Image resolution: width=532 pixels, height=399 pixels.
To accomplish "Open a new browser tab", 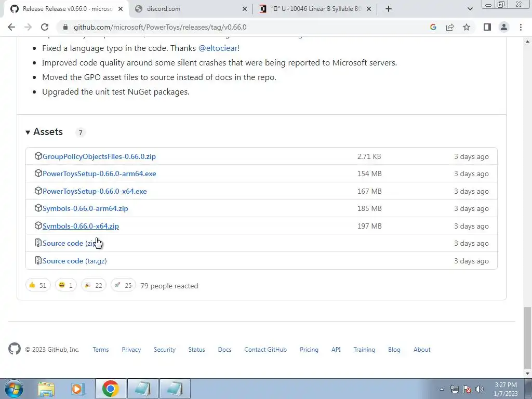I will click(389, 9).
